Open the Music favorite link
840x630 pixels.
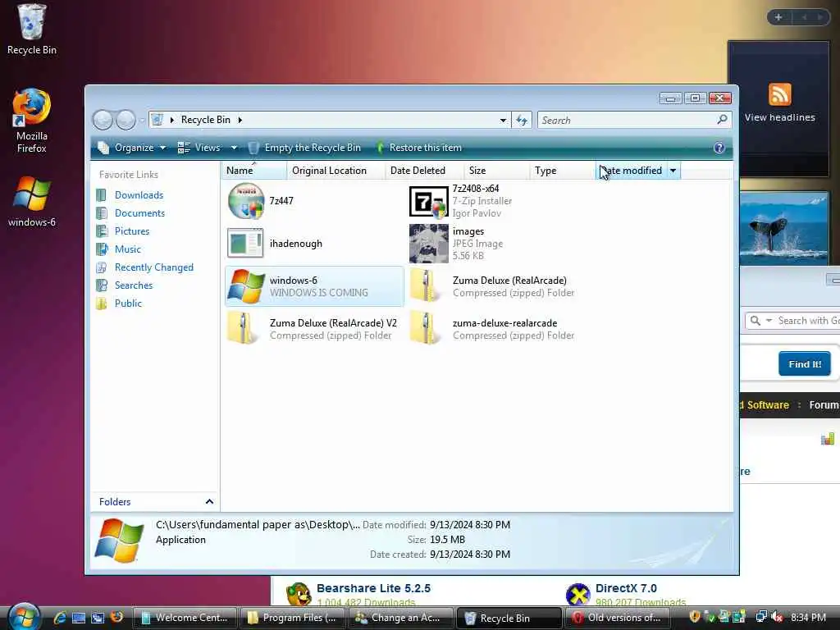point(127,249)
